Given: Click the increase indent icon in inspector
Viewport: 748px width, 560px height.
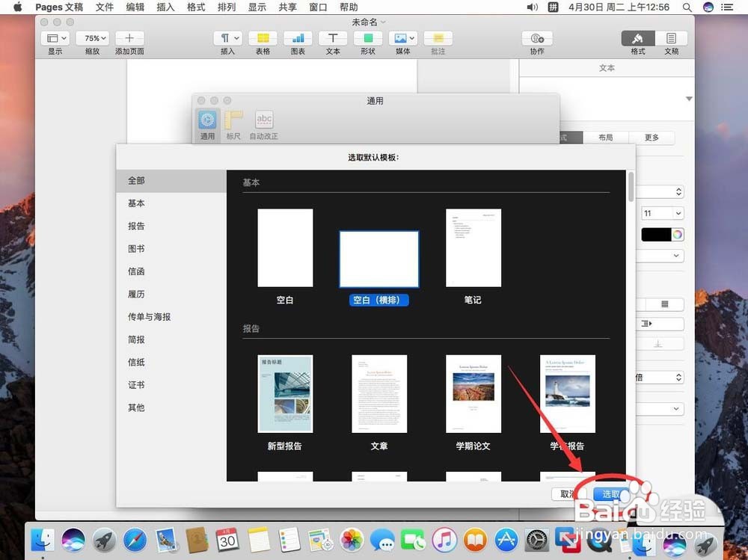Looking at the screenshot, I should pos(647,324).
